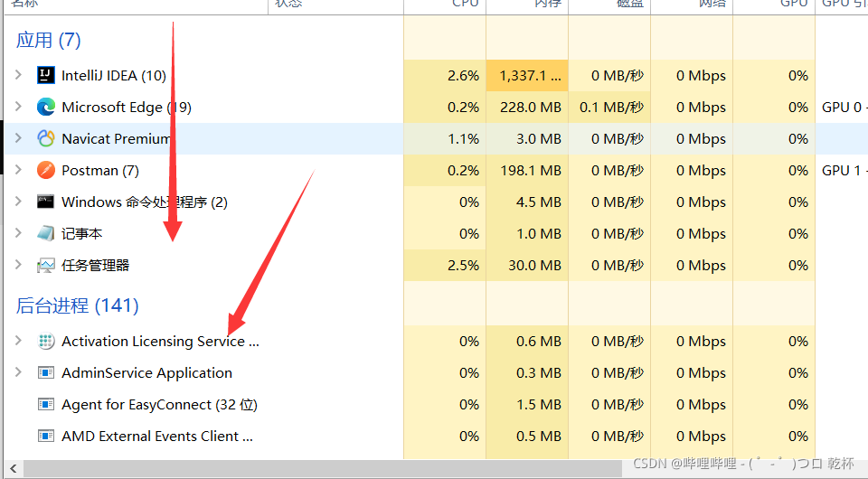Click 任务管理器 CPU value 2.5%

point(463,266)
